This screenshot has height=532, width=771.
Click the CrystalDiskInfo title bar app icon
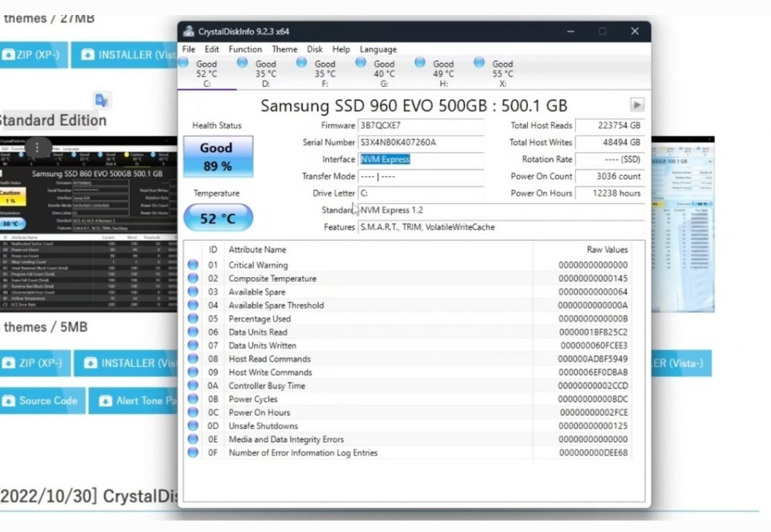click(x=189, y=32)
